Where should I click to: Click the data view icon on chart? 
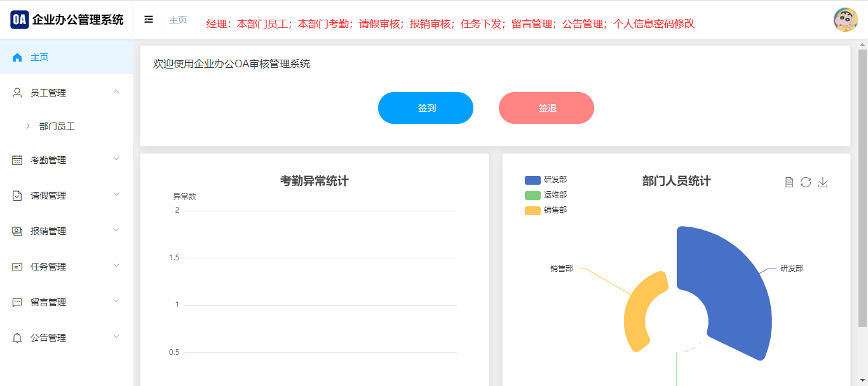tap(789, 182)
